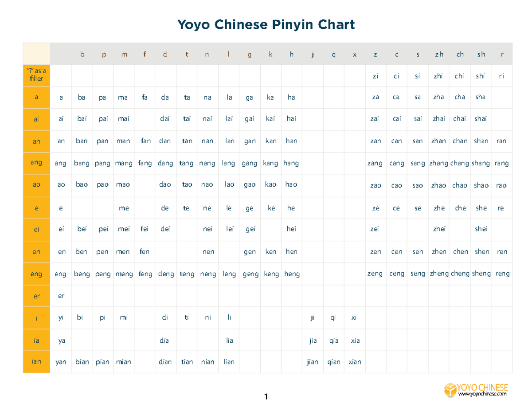Click the 'zheng' cell

point(439,274)
